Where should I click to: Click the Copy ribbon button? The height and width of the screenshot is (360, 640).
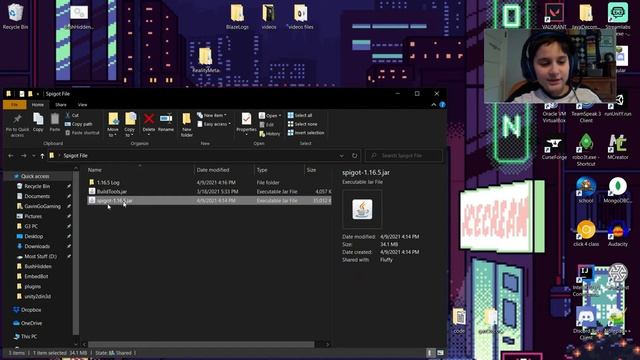tap(38, 122)
